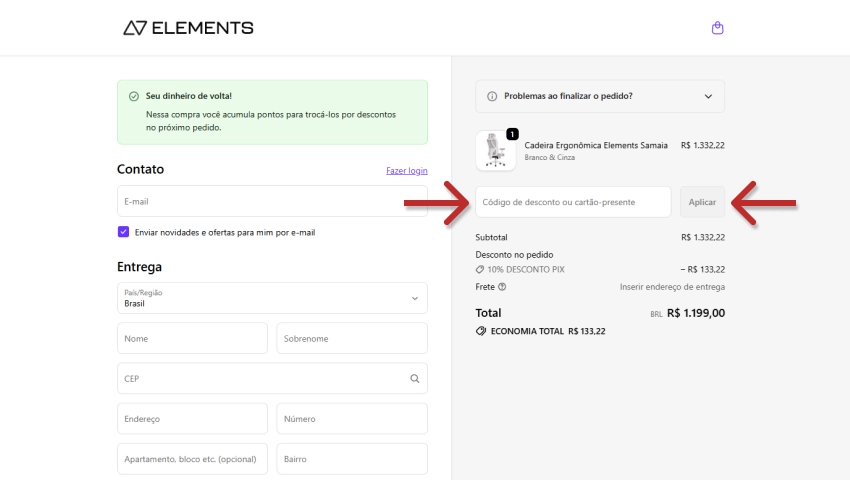The height and width of the screenshot is (480, 850).
Task: Focus the discount code or gift card field
Action: [573, 202]
